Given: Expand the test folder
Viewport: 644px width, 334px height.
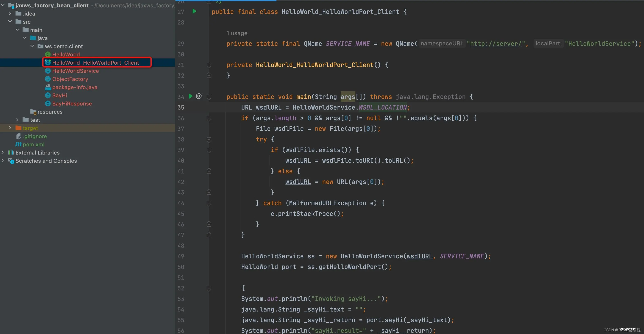Looking at the screenshot, I should (17, 120).
